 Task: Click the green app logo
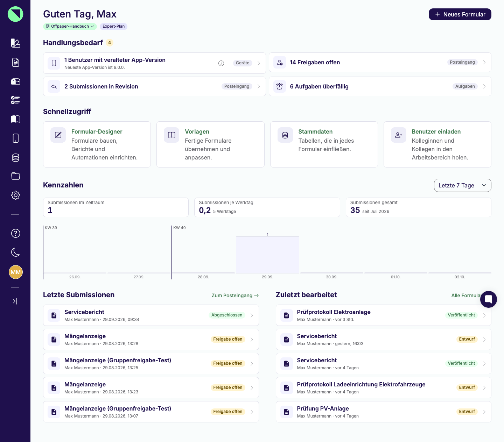[15, 14]
